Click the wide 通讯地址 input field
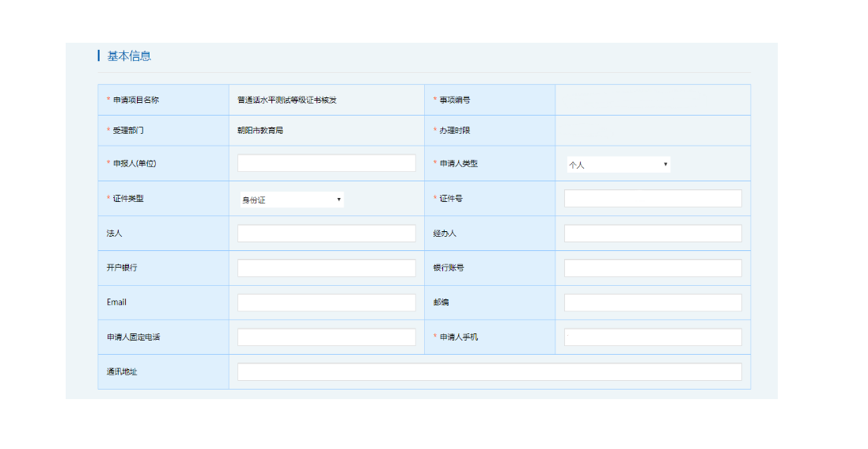Viewport: 868px width, 449px height. tap(489, 372)
